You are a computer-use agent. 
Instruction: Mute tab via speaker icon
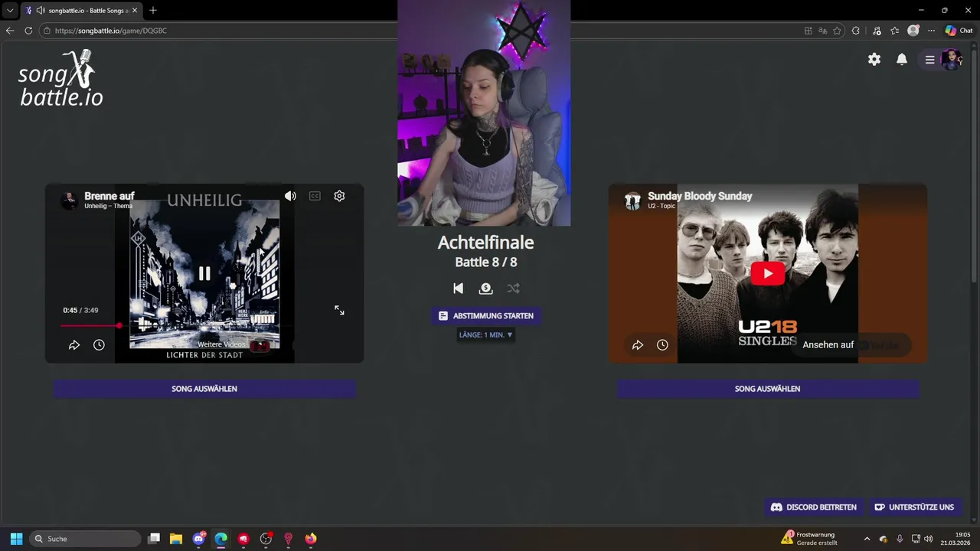click(x=40, y=11)
